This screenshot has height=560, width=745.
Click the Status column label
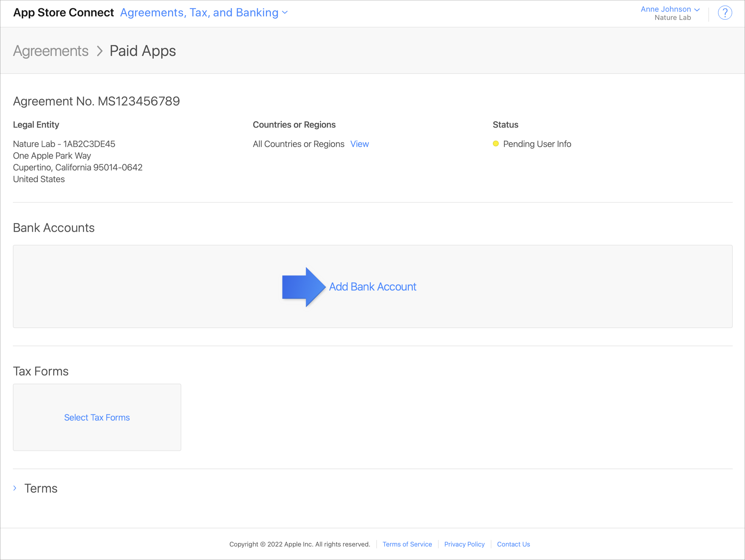505,125
